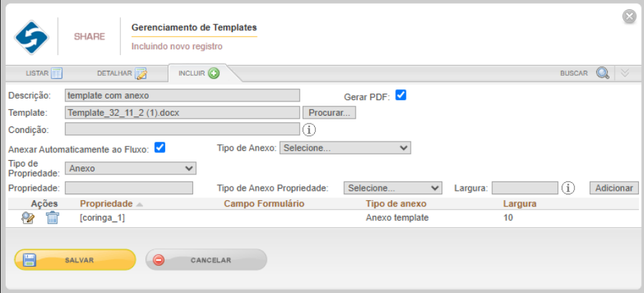Click the Adicionar button

(614, 188)
